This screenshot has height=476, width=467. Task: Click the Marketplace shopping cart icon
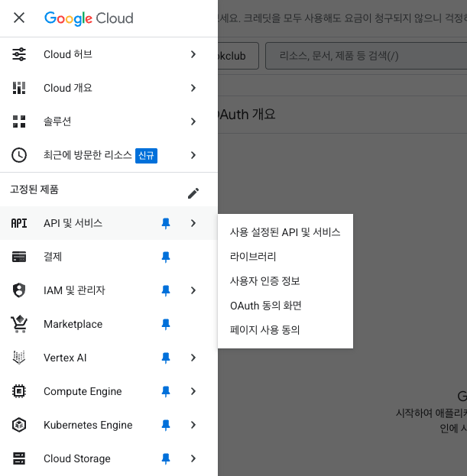pos(19,324)
